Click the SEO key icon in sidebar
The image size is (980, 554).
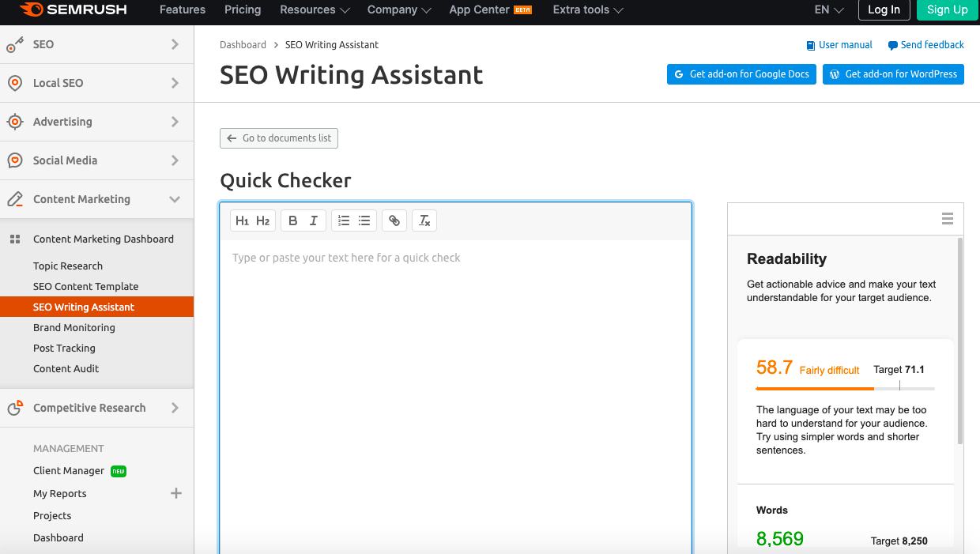coord(15,45)
